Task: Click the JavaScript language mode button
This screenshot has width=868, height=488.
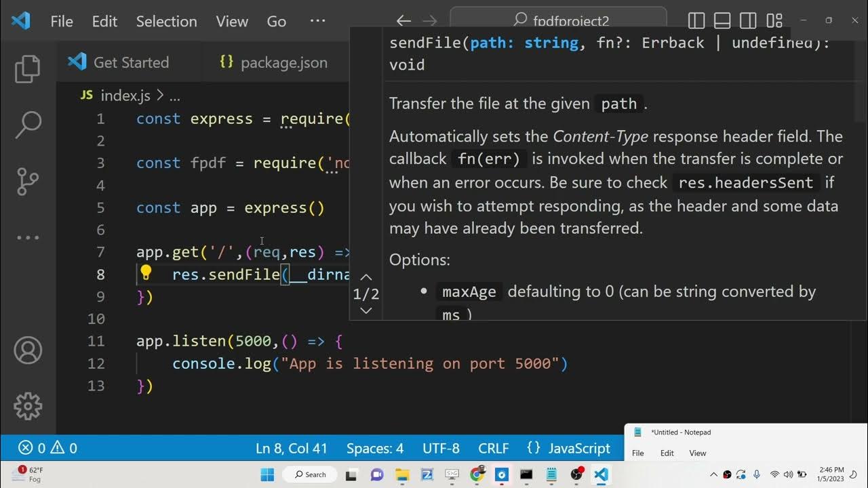Action: point(569,448)
